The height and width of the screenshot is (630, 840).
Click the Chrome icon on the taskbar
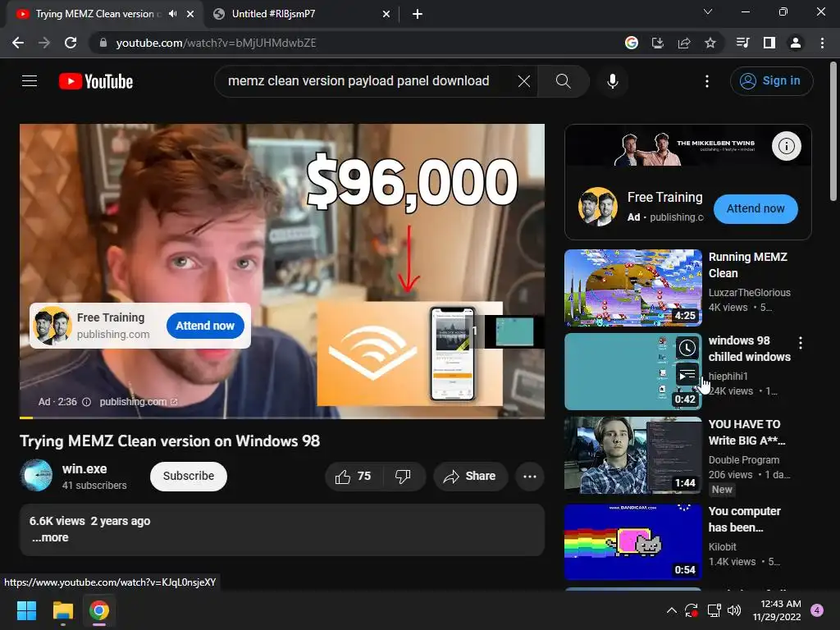click(x=99, y=610)
